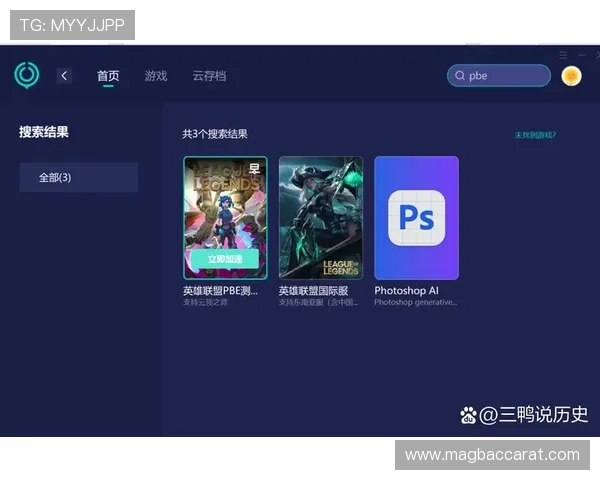Open the 英雄联盟国际服 game cover

[x=321, y=217]
